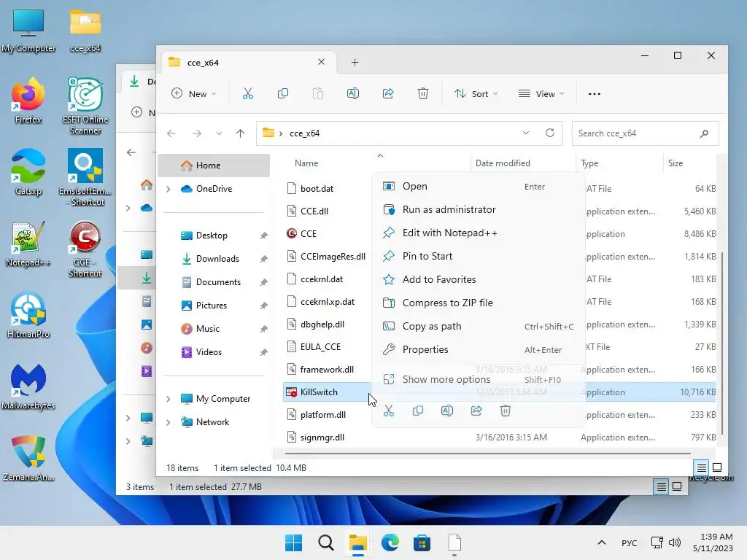The height and width of the screenshot is (560, 747).
Task: Open Microsoft Edge from the taskbar
Action: coord(390,542)
